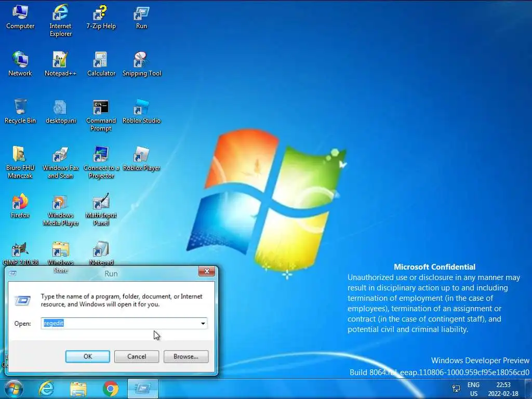Select the Roblox Studio desktop shortcut

click(x=141, y=111)
